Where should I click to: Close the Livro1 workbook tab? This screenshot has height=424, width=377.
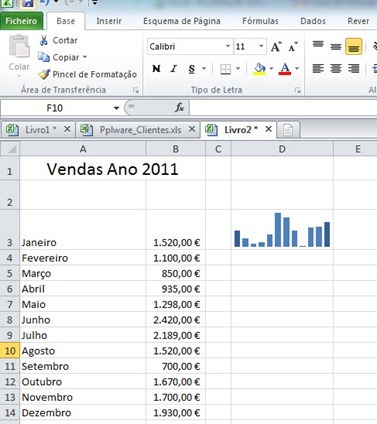click(67, 129)
